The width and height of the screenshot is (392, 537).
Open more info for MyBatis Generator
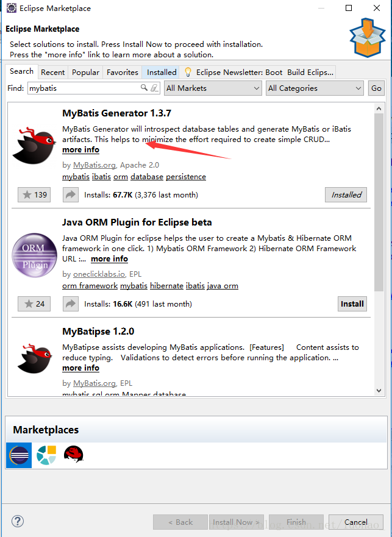pos(81,150)
